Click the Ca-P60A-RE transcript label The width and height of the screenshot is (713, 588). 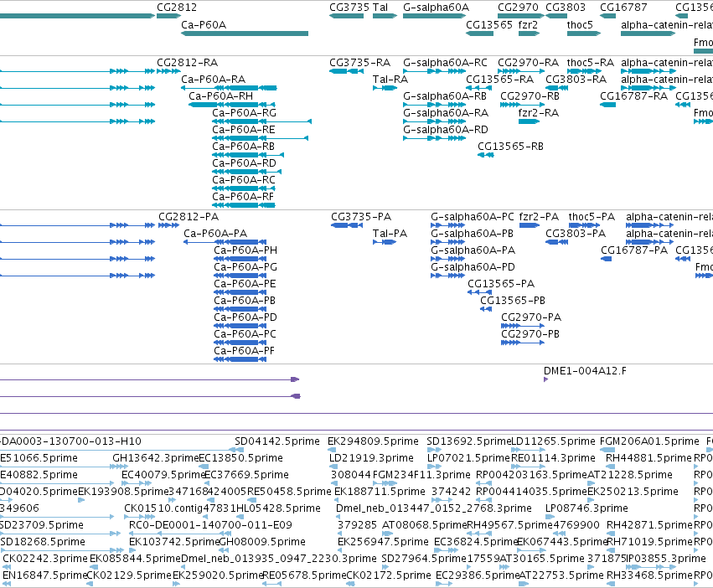tap(244, 130)
